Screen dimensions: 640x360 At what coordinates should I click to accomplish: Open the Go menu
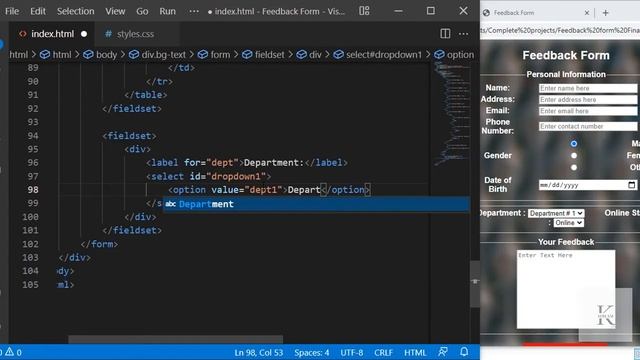(x=142, y=11)
